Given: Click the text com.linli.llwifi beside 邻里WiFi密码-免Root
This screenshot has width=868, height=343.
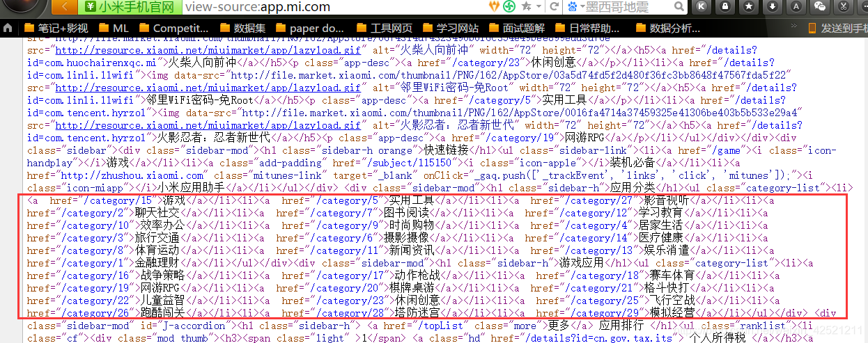Looking at the screenshot, I should click(x=90, y=101).
